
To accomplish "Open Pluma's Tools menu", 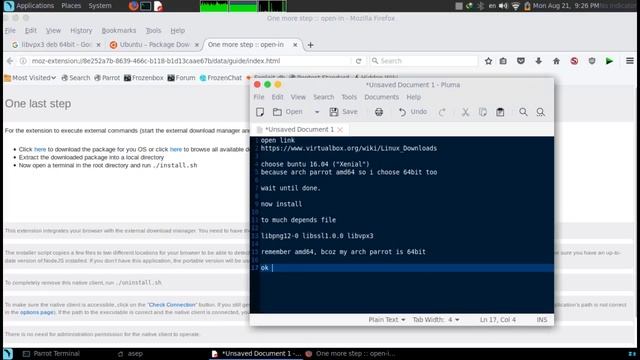I will [349, 97].
